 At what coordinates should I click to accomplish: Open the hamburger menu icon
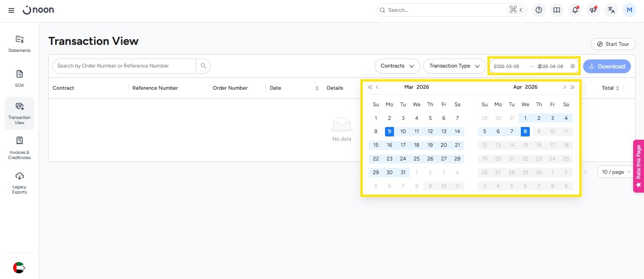coord(11,10)
